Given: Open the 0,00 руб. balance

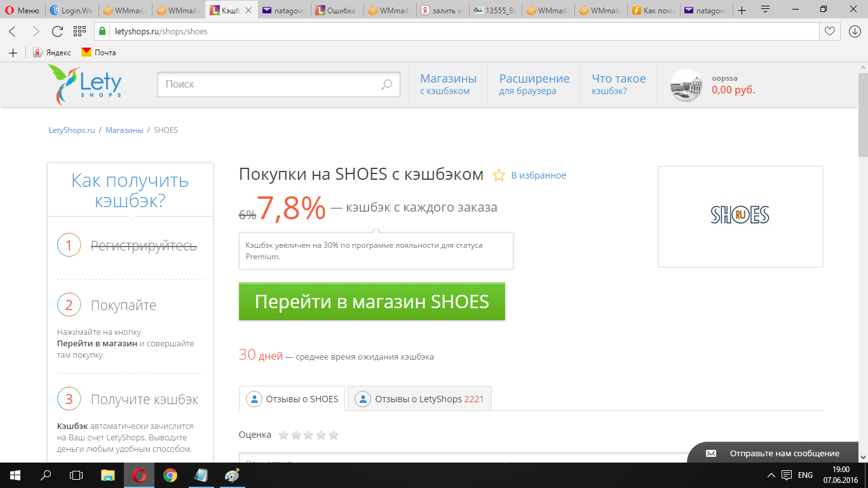Looking at the screenshot, I should pyautogui.click(x=733, y=90).
